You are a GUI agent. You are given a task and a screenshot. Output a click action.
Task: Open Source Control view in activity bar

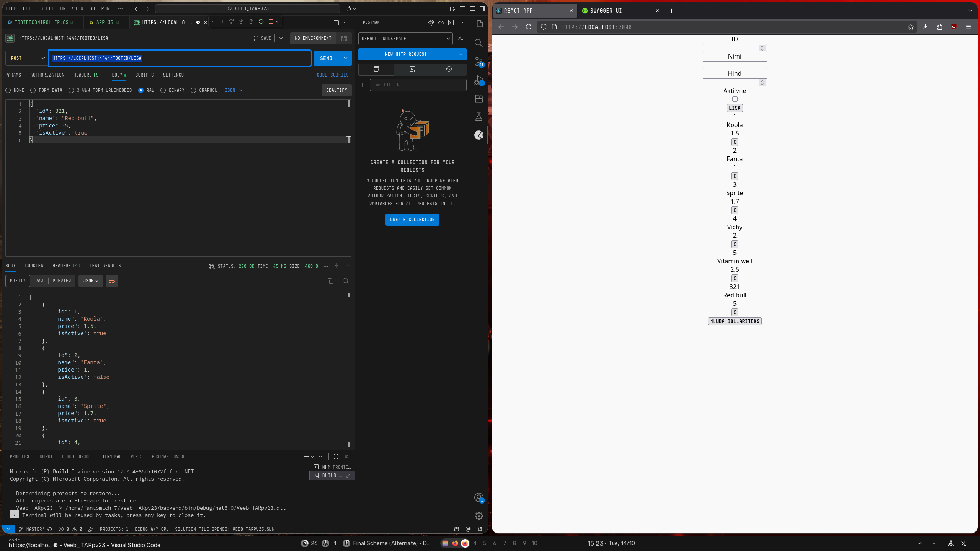pyautogui.click(x=479, y=62)
